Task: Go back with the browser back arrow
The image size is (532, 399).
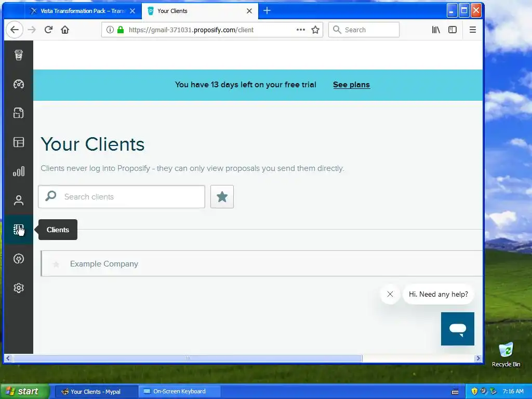Action: click(15, 30)
